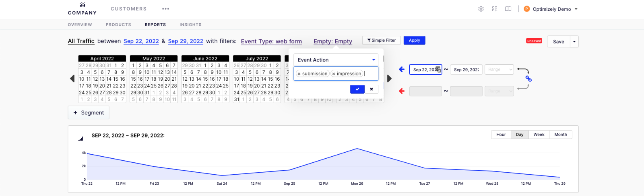Remove the submission tag
644x196 pixels.
point(299,74)
